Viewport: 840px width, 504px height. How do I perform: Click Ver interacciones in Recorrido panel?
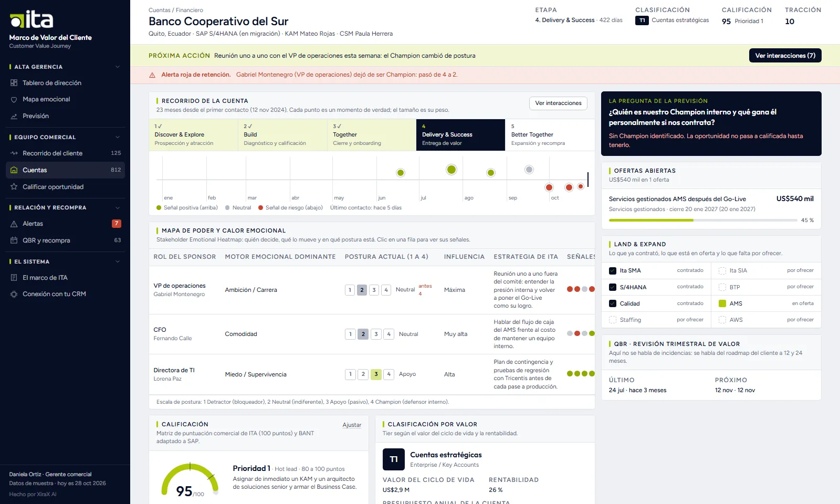point(558,103)
